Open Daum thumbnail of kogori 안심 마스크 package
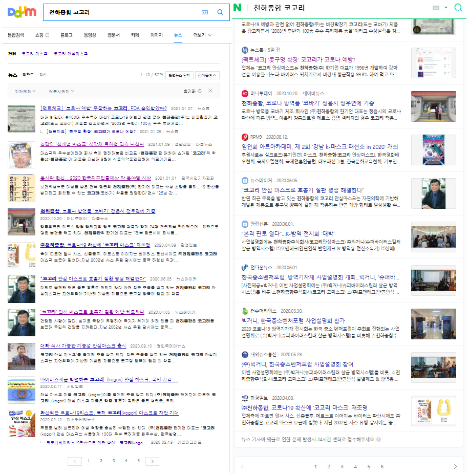 22,423
